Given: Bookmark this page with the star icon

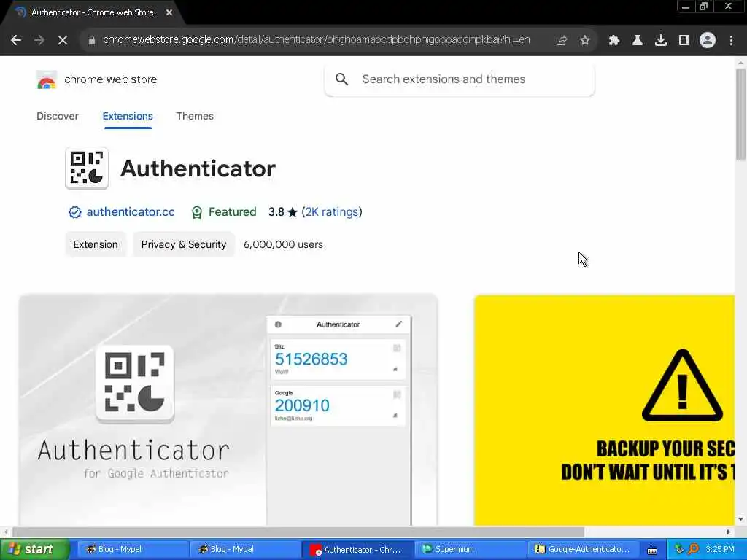Looking at the screenshot, I should 585,41.
